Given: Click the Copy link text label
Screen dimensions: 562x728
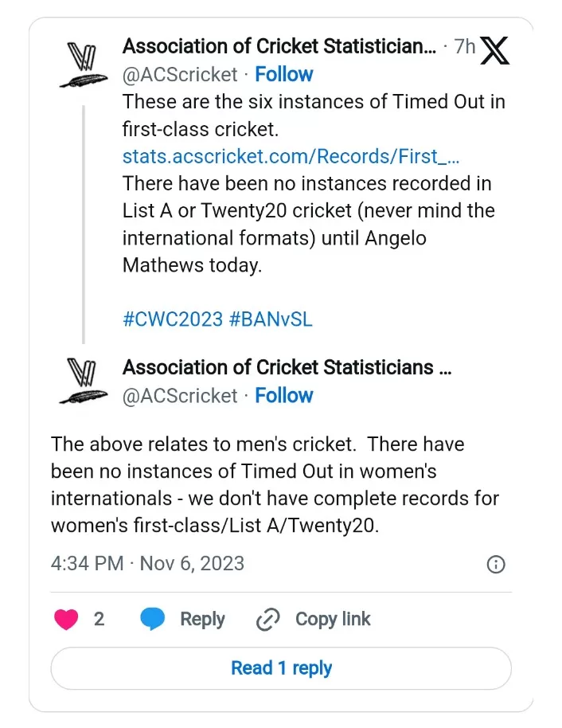Looking at the screenshot, I should click(333, 619).
